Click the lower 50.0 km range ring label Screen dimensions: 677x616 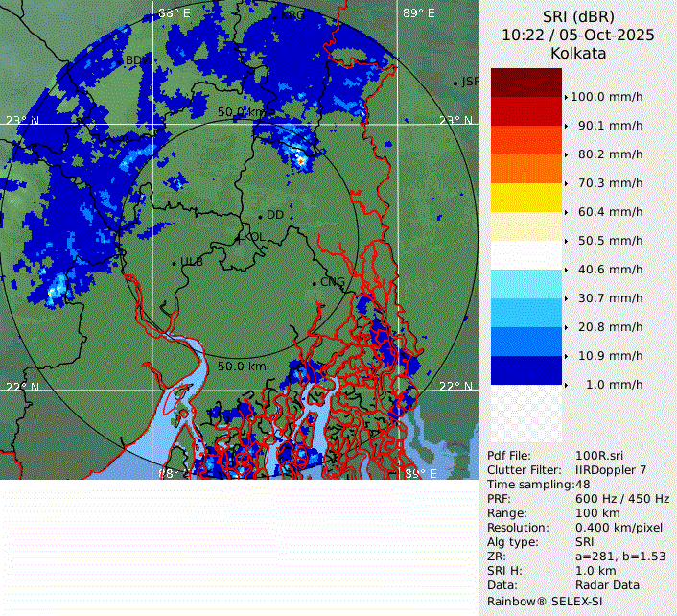243,367
